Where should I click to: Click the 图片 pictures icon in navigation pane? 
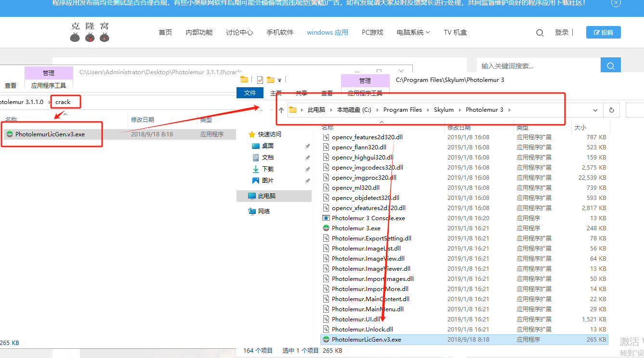256,181
